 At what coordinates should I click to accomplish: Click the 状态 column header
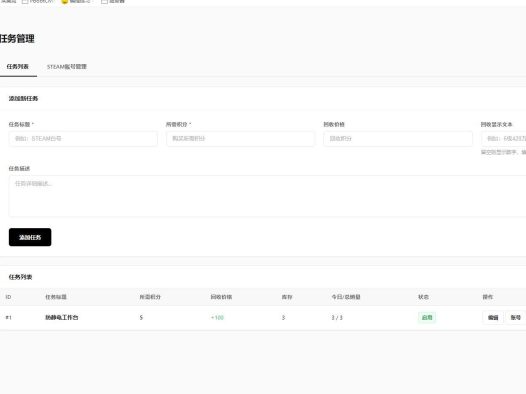pyautogui.click(x=423, y=297)
